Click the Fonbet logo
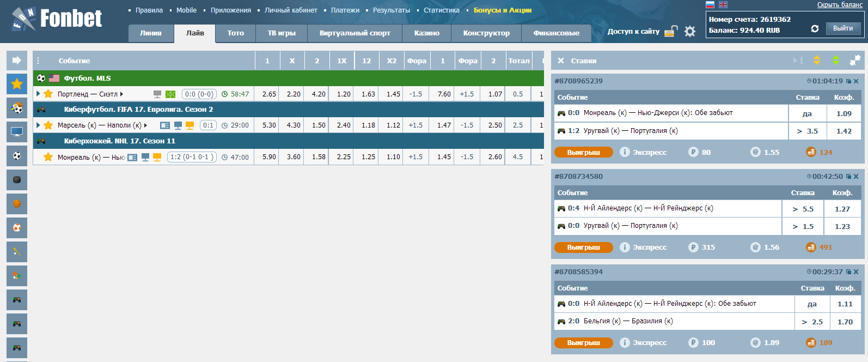This screenshot has height=362, width=868. pyautogui.click(x=57, y=19)
